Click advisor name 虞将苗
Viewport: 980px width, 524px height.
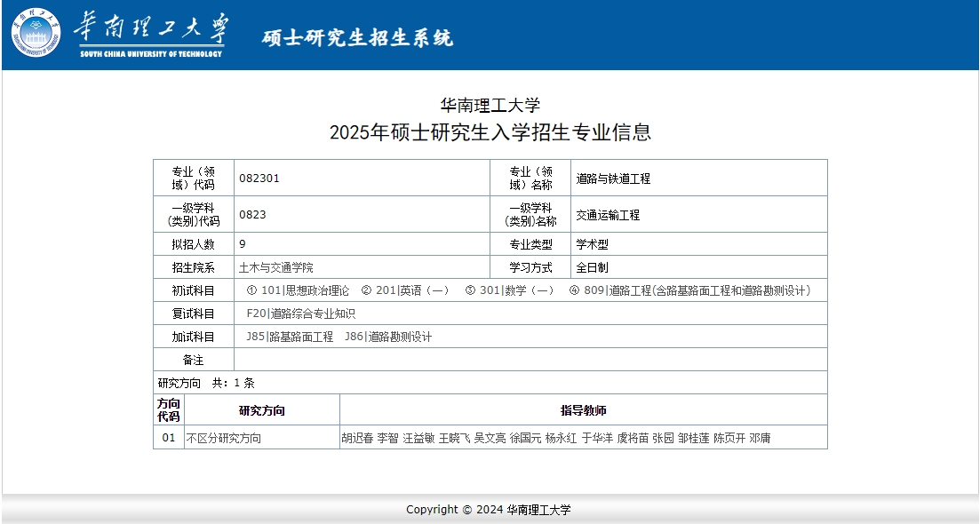click(633, 438)
